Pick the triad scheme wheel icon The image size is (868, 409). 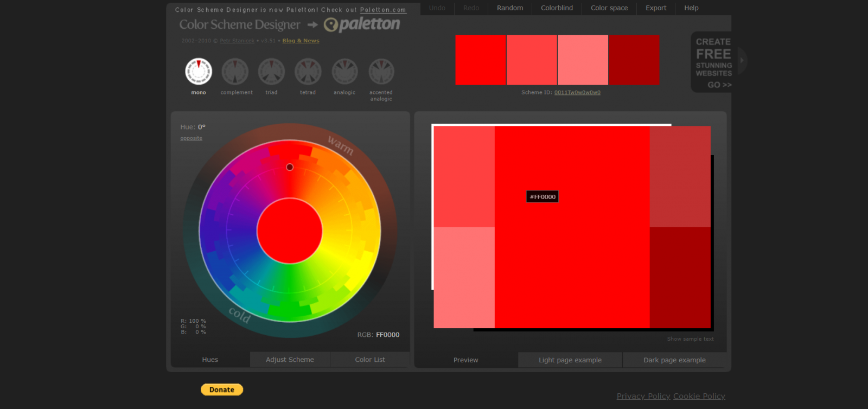271,72
